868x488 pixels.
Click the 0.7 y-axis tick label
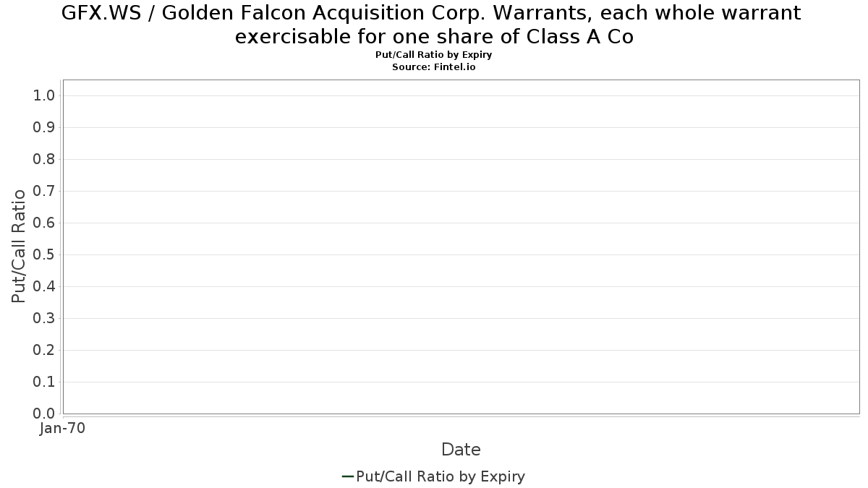coord(44,191)
